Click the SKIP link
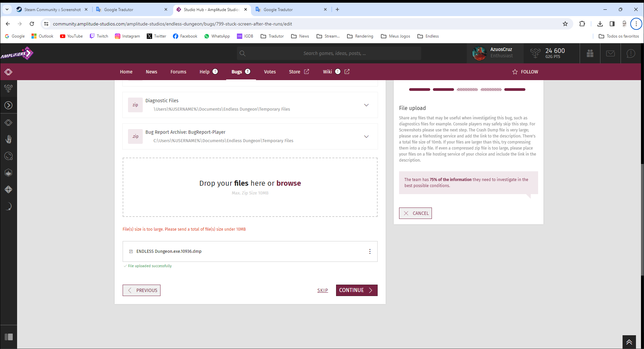Screen dimensions: 644x349 [x=323, y=290]
